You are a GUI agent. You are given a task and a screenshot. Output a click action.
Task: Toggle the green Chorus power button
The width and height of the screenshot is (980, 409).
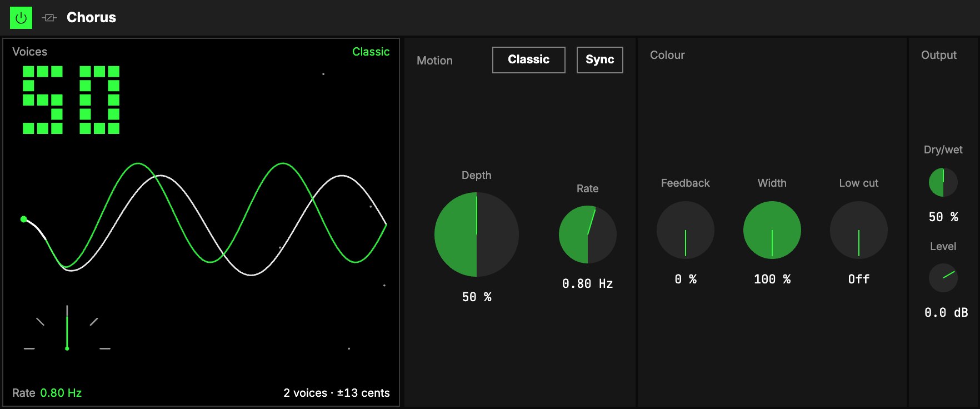click(21, 18)
